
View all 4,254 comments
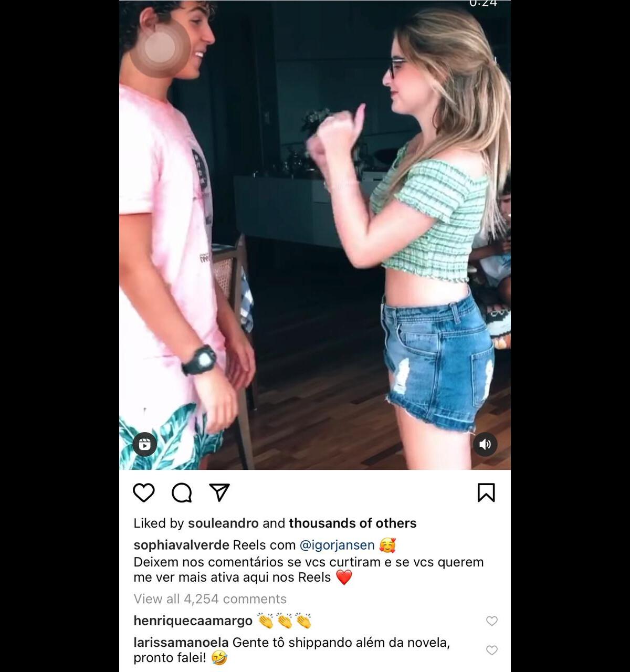tap(210, 599)
